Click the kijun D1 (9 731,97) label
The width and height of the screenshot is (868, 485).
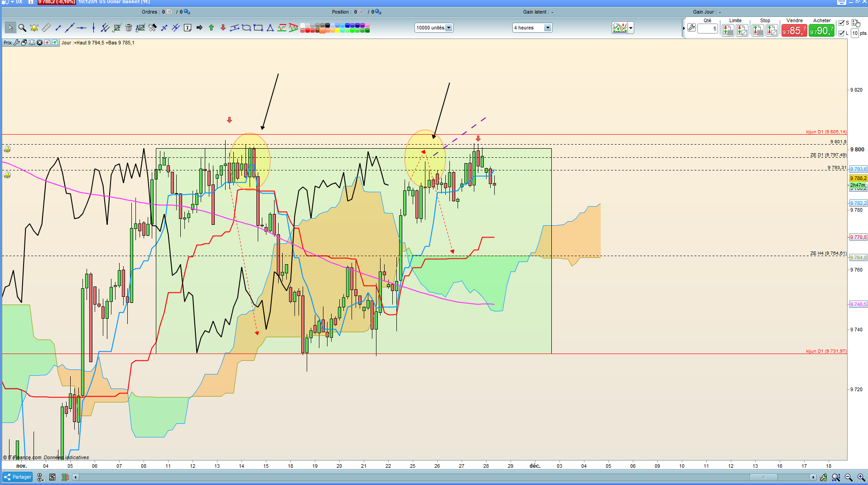point(826,351)
